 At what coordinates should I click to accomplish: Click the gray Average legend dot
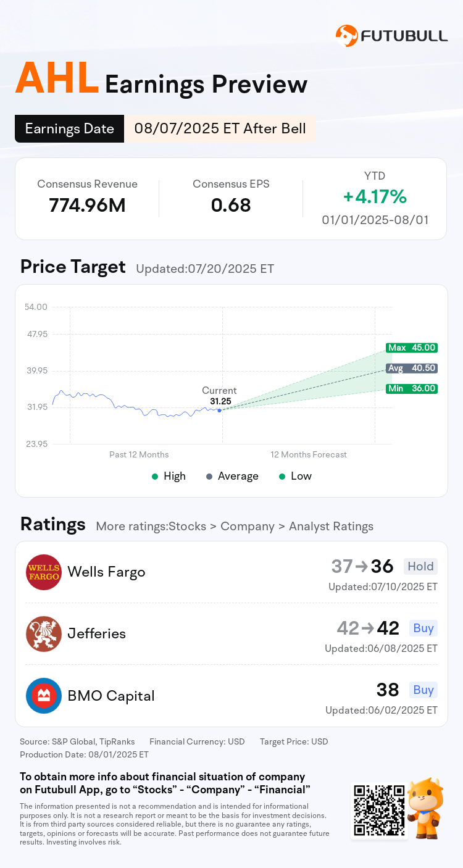click(209, 477)
